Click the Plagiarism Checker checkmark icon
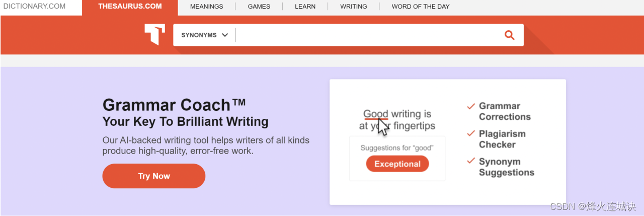644x216 pixels. point(471,134)
